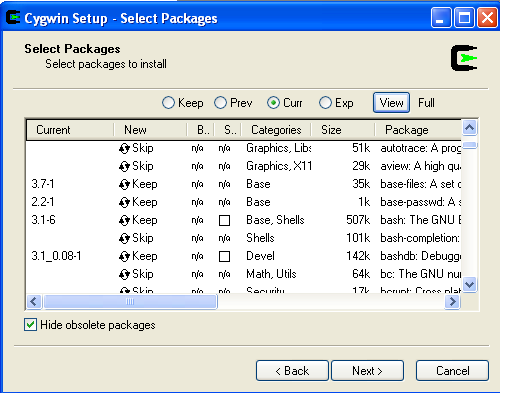Click current version '3.1_0.08-1' cell

56,256
